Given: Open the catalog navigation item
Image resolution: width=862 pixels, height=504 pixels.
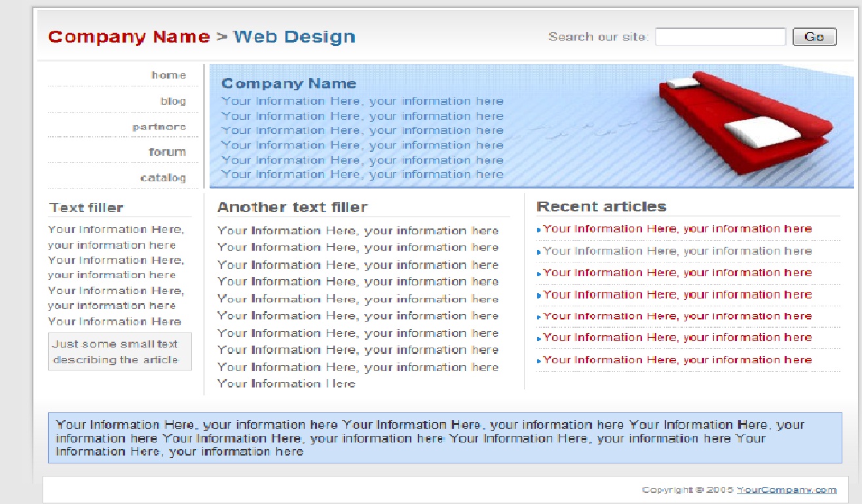Looking at the screenshot, I should (x=163, y=177).
